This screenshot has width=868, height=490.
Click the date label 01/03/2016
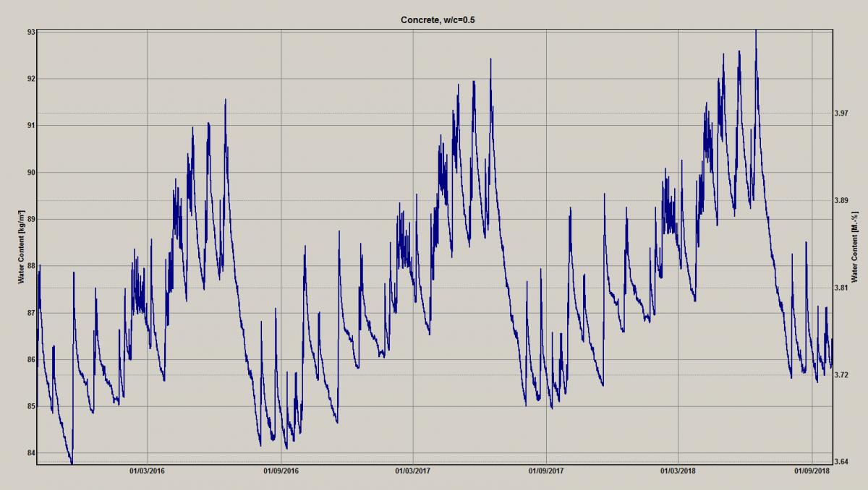[148, 472]
